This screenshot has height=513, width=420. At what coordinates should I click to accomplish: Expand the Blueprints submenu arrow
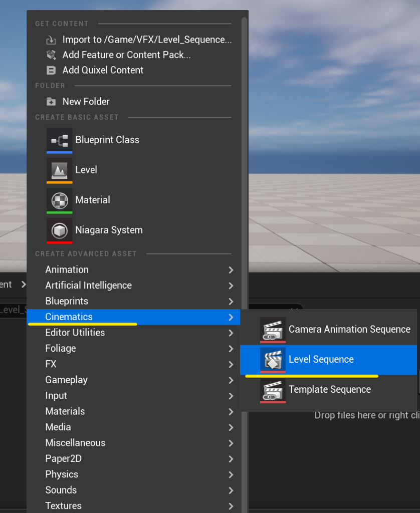231,301
